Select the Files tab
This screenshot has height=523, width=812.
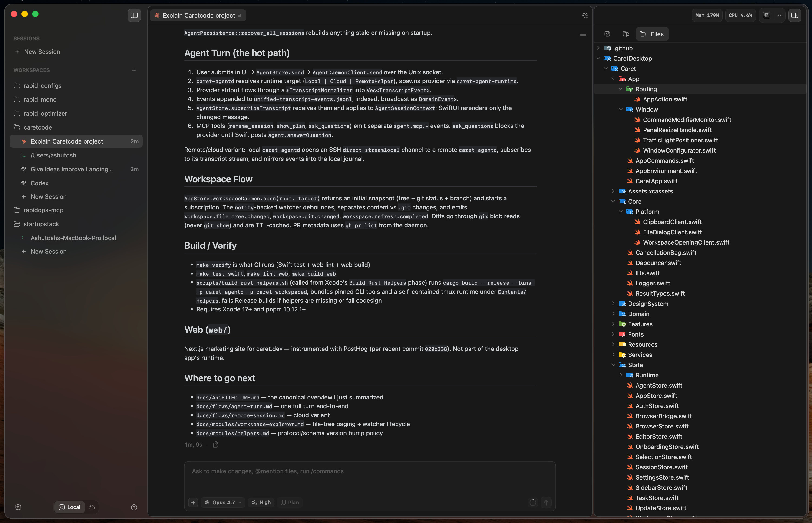(652, 34)
